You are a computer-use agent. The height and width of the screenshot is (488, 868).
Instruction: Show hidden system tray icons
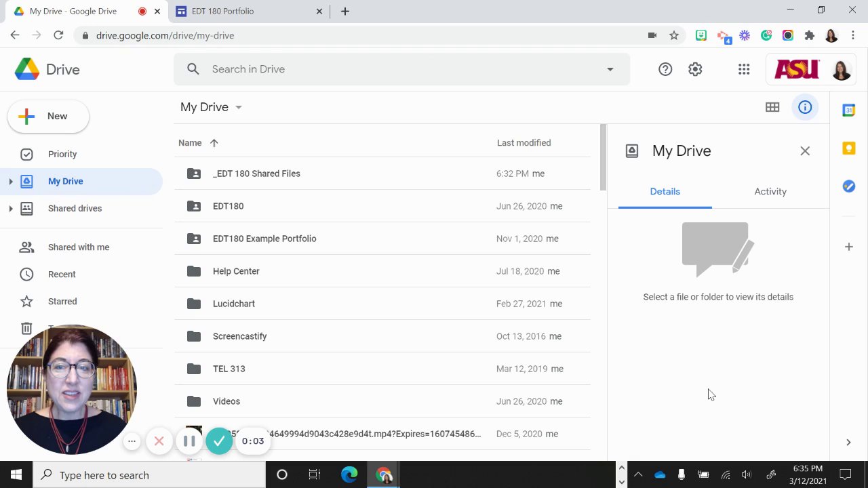tap(638, 475)
